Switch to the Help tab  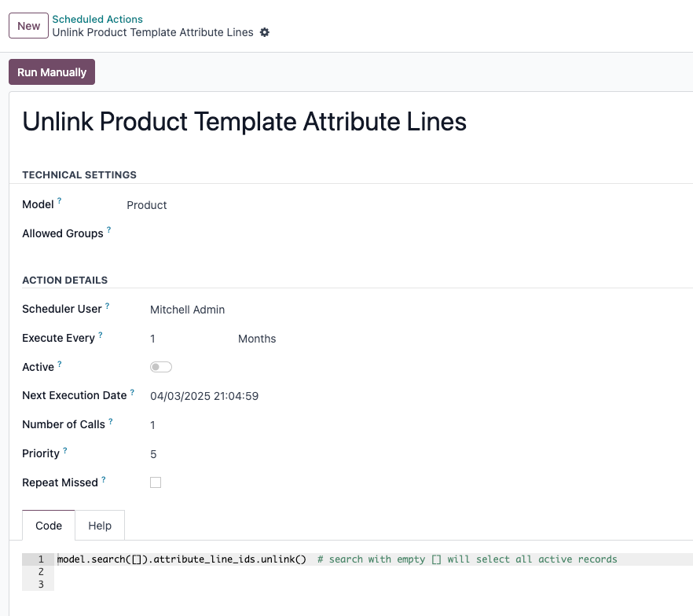click(100, 526)
